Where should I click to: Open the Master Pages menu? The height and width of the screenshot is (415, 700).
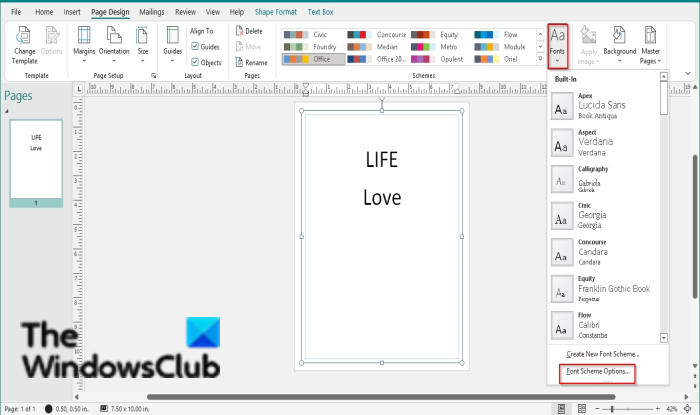tap(650, 45)
